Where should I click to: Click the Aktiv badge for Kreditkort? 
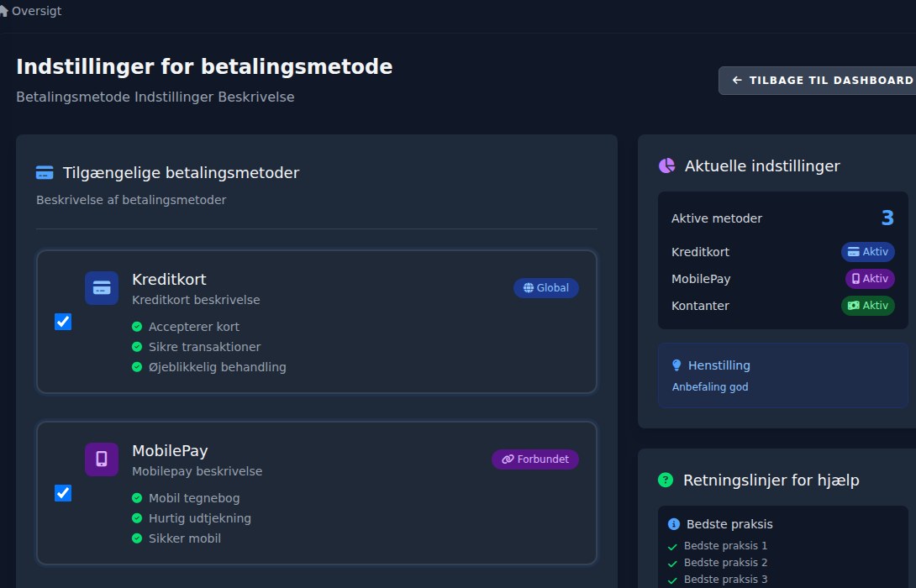pyautogui.click(x=867, y=252)
